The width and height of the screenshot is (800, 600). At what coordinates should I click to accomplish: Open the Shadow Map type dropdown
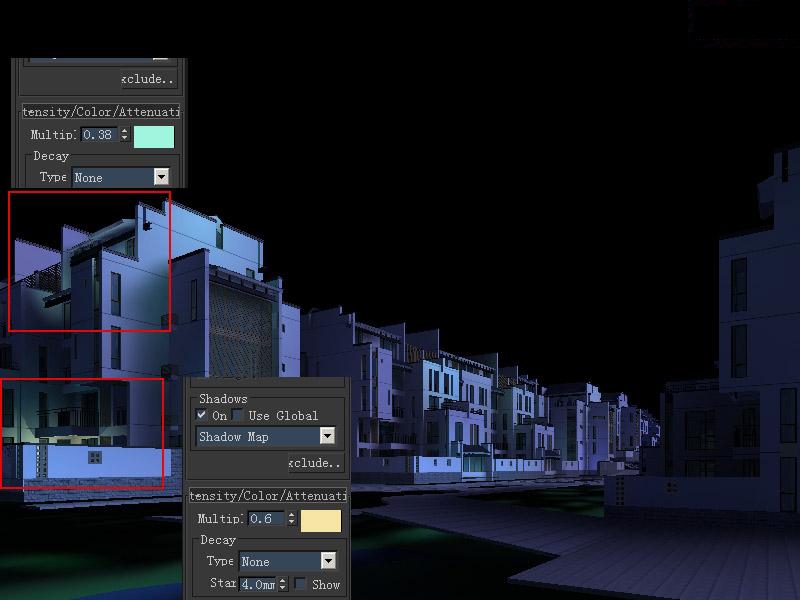click(x=266, y=437)
